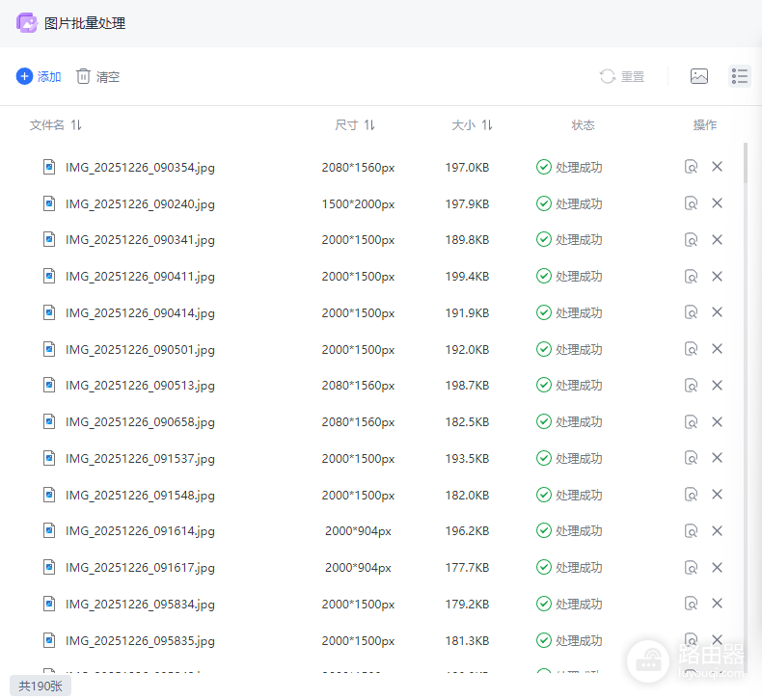Image resolution: width=762 pixels, height=700 pixels.
Task: Click the file list vertical scrollbar
Action: tap(745, 163)
